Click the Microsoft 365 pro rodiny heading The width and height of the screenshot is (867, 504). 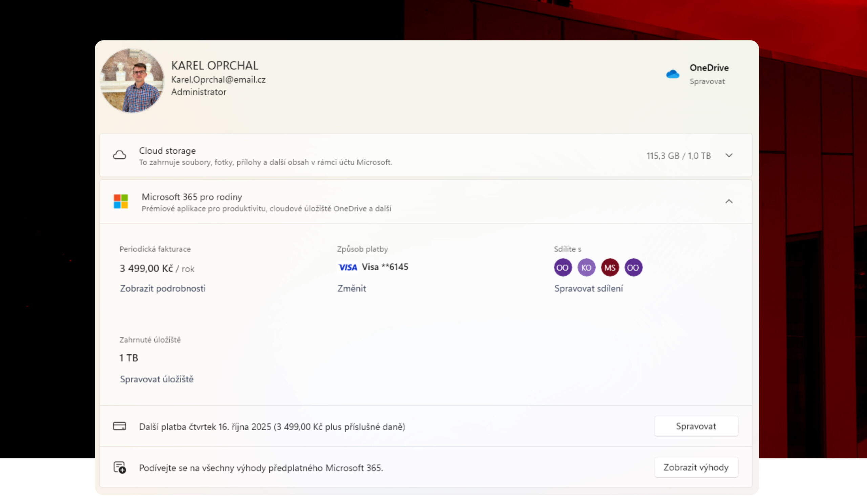pos(192,197)
